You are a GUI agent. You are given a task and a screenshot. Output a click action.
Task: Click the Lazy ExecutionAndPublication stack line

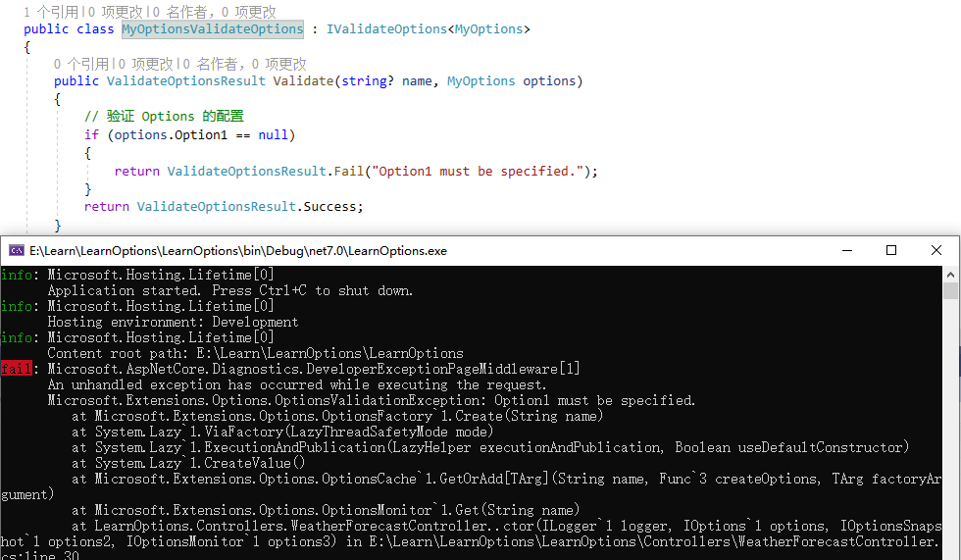click(x=490, y=447)
